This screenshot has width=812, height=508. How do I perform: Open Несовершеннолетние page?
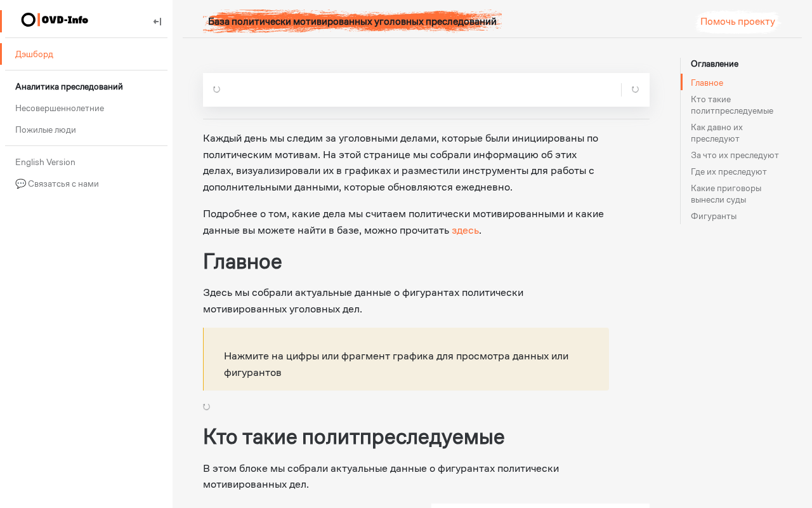pos(60,108)
